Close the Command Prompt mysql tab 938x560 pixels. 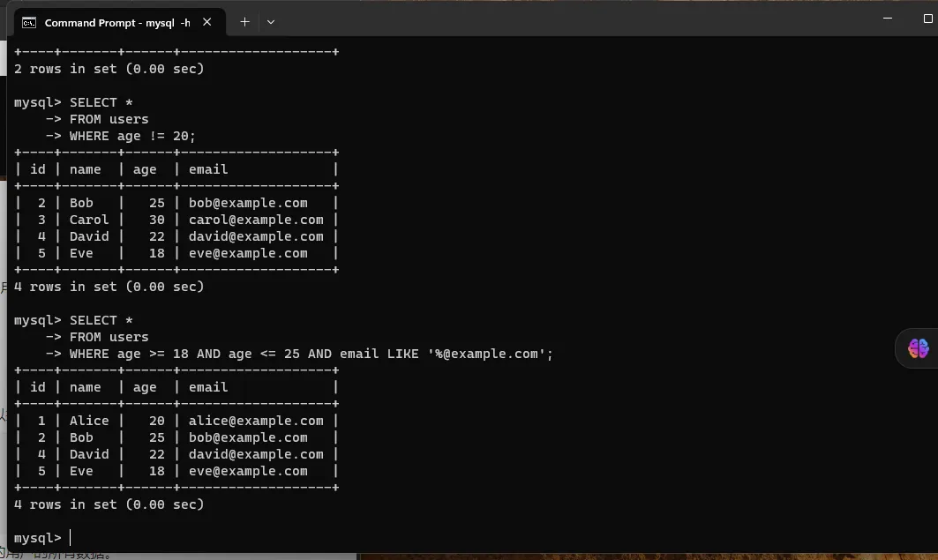[x=207, y=22]
